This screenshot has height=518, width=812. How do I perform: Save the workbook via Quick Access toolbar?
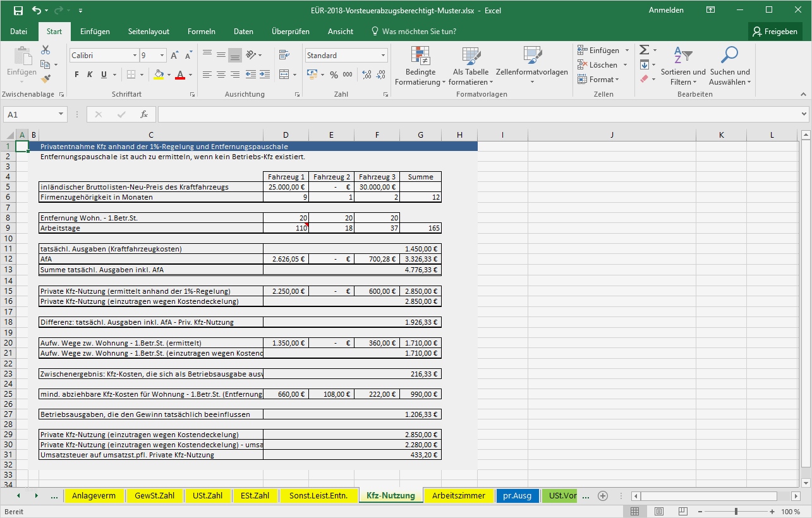pyautogui.click(x=18, y=9)
